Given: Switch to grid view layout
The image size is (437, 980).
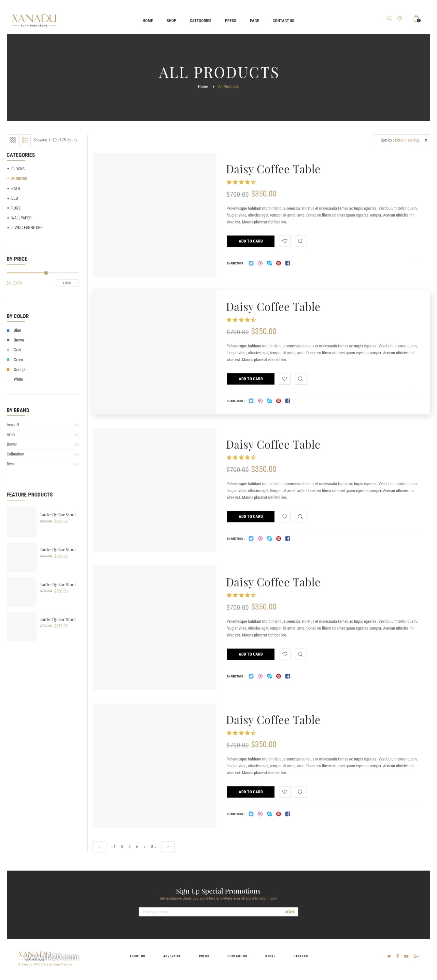Looking at the screenshot, I should [13, 140].
